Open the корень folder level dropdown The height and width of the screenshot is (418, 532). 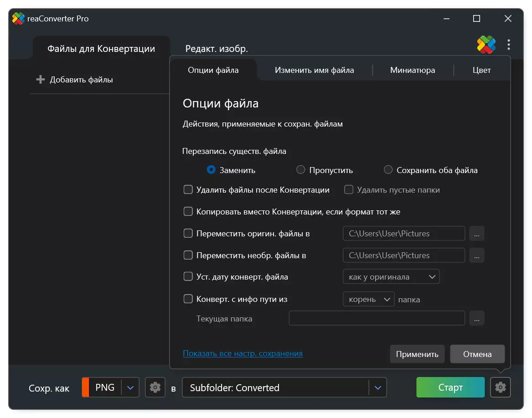click(x=368, y=299)
